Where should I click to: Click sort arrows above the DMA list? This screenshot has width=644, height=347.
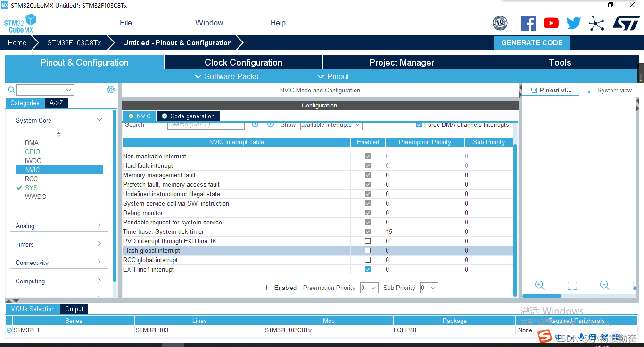pyautogui.click(x=58, y=134)
